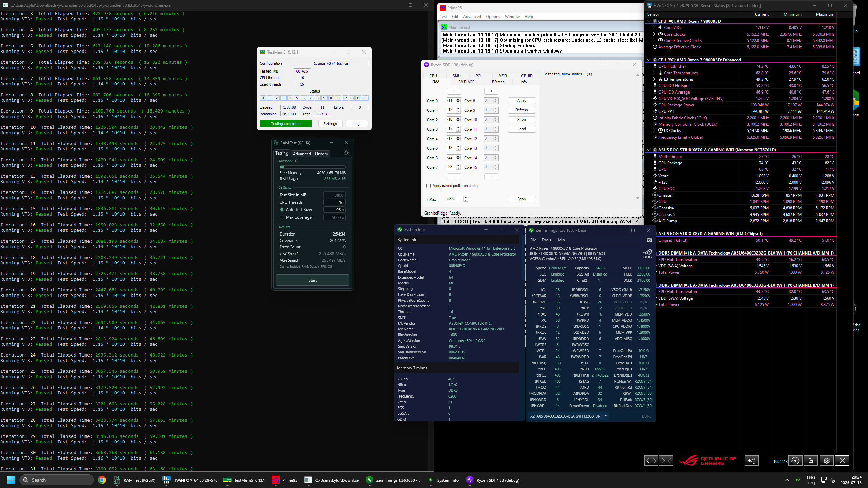Switch to Ryzen SDT taskbar item

click(x=493, y=480)
